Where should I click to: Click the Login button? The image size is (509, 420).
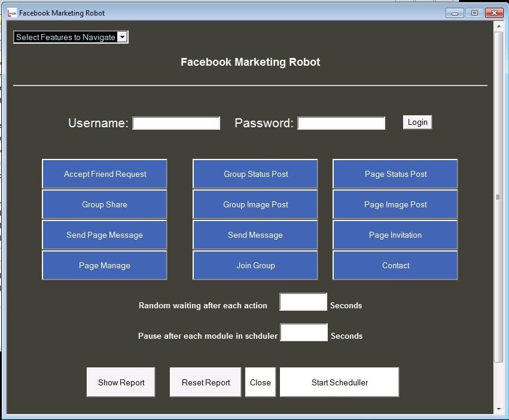coord(417,122)
